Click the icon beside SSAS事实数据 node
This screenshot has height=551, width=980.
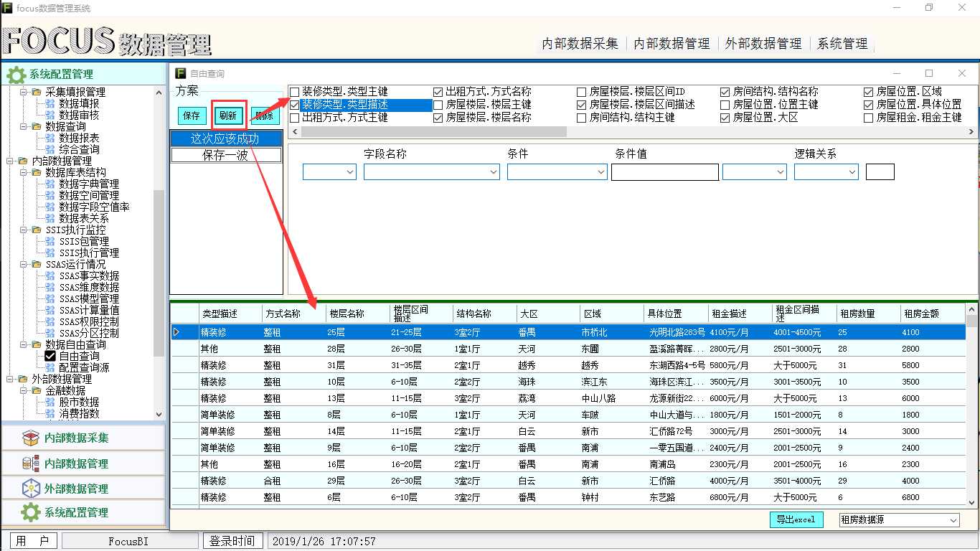(x=50, y=275)
